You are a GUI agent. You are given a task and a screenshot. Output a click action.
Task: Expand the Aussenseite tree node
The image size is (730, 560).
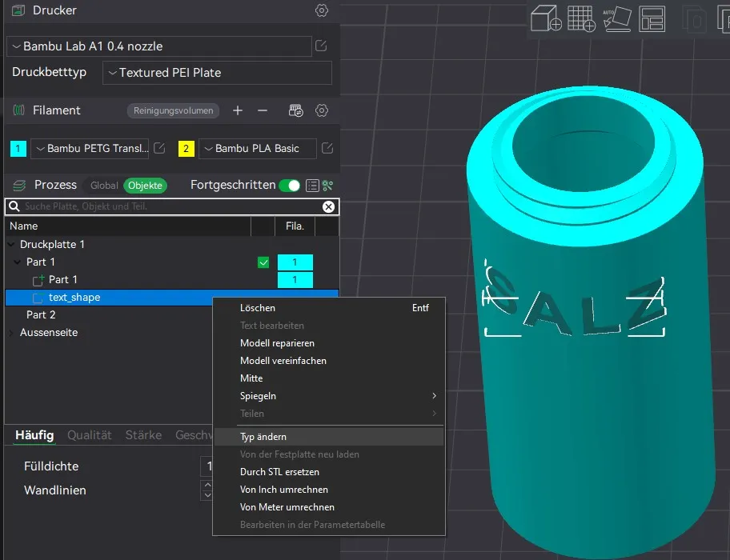click(11, 333)
